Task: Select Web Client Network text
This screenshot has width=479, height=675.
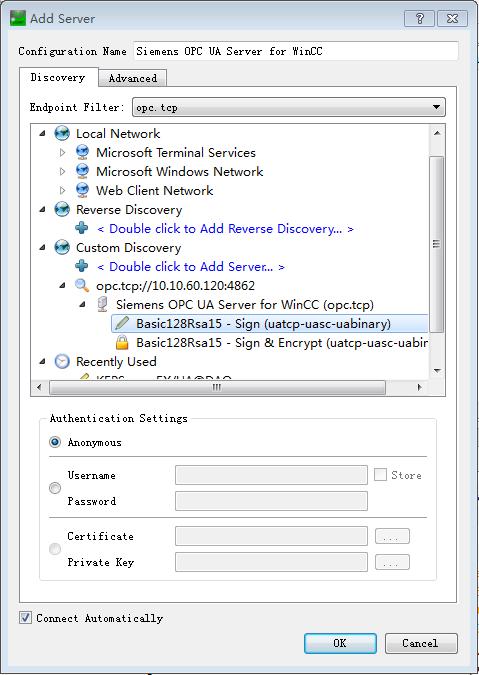Action: (x=155, y=191)
